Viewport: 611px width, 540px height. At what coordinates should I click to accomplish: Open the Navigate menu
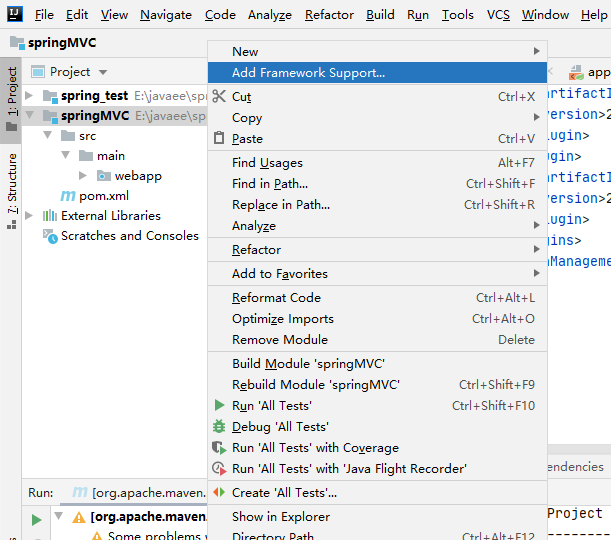166,15
